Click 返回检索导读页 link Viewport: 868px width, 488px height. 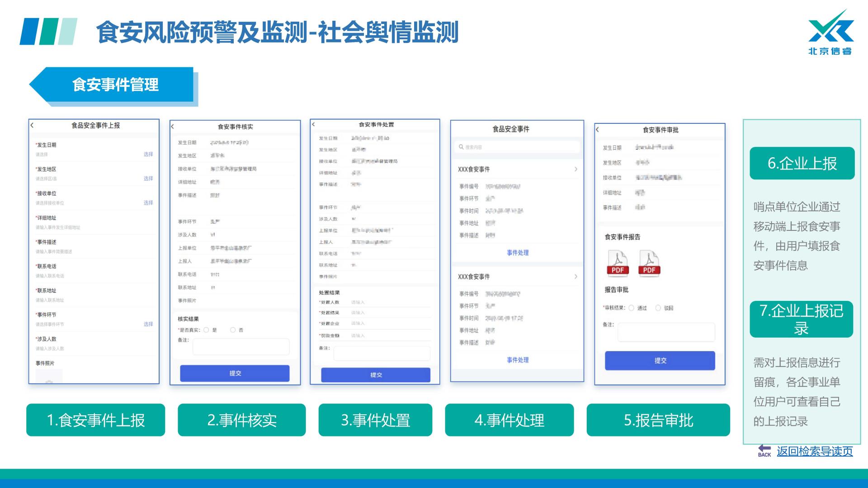[815, 451]
